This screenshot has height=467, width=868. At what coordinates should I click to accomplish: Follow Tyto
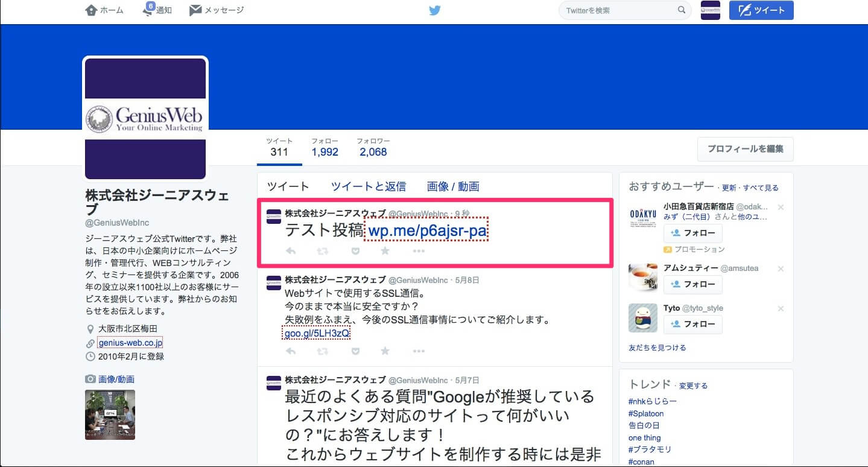[x=693, y=324]
